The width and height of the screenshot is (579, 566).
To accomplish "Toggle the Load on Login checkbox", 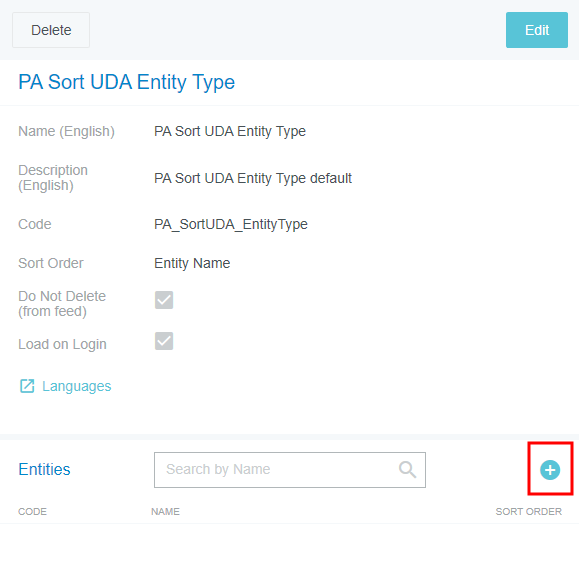I will tap(164, 341).
